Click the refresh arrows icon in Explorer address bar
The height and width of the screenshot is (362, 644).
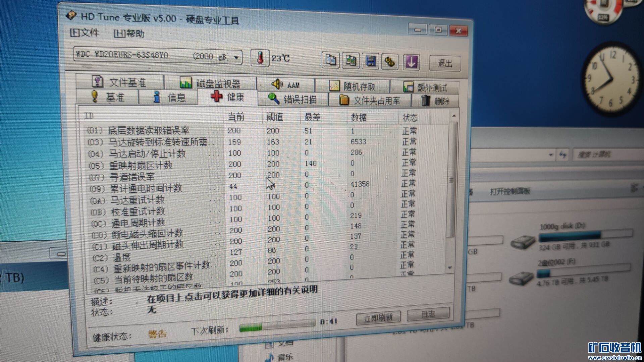(563, 155)
